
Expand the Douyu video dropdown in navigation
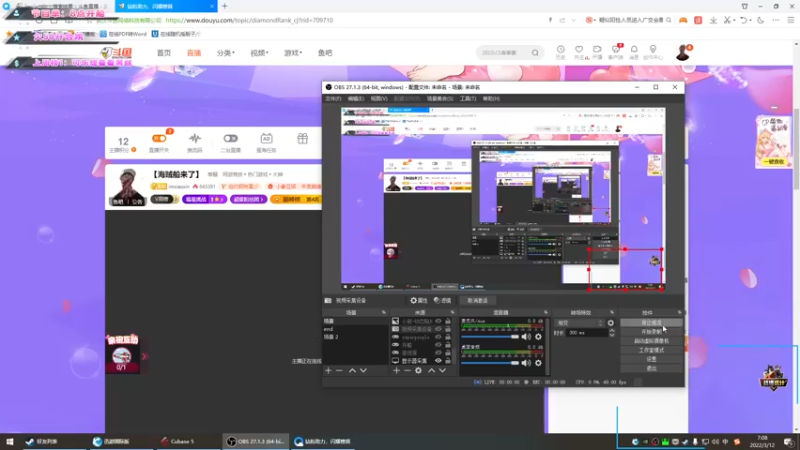pos(259,53)
